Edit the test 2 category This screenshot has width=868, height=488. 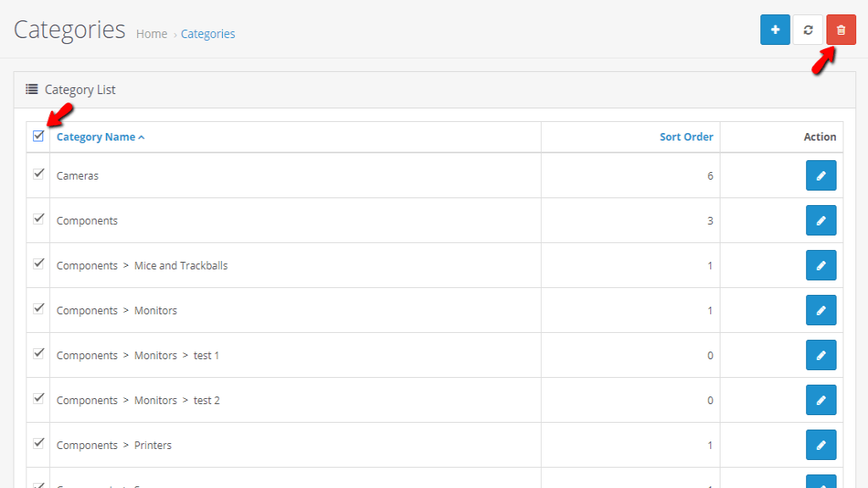click(x=820, y=400)
